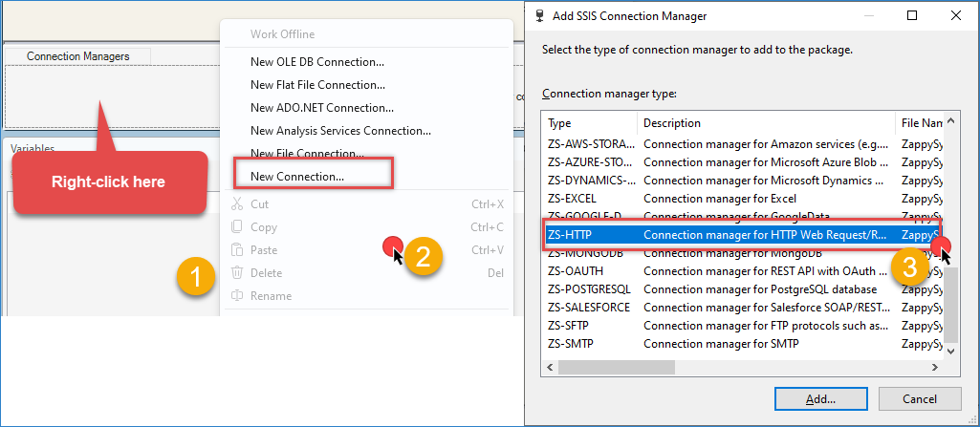This screenshot has width=980, height=427.
Task: Choose New Connection... from the context menu
Action: (x=297, y=177)
